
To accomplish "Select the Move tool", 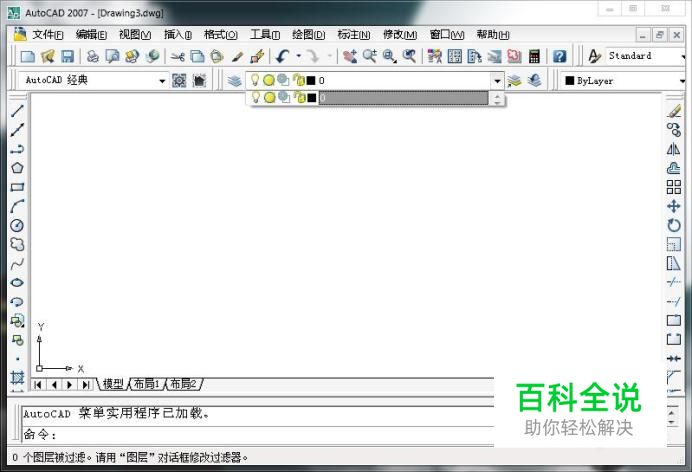I will tap(673, 206).
